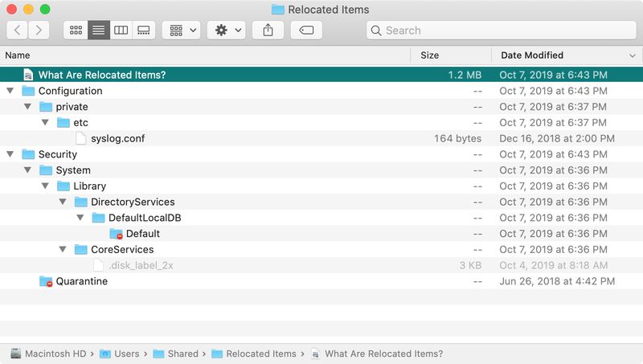Switch to gallery view
Viewport: 643px width, 364px height.
(x=144, y=31)
